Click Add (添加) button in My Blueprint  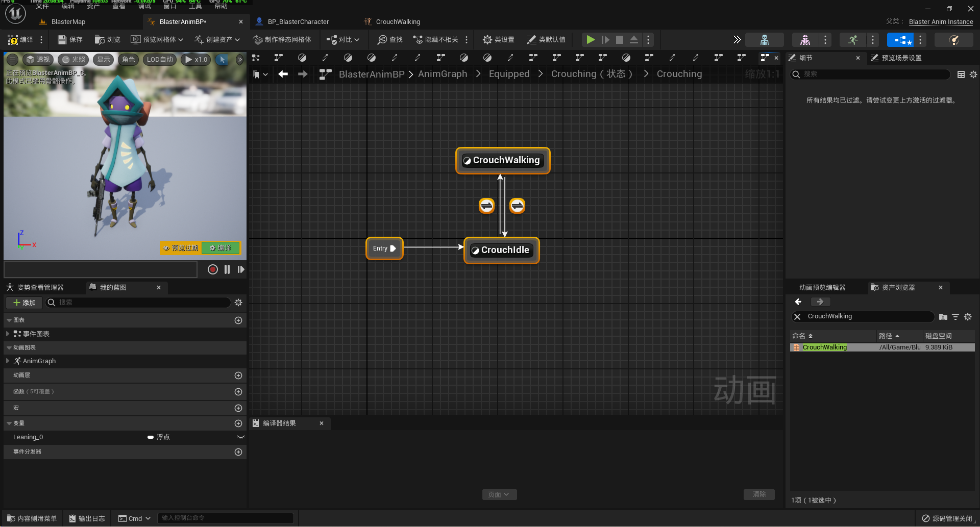[24, 303]
